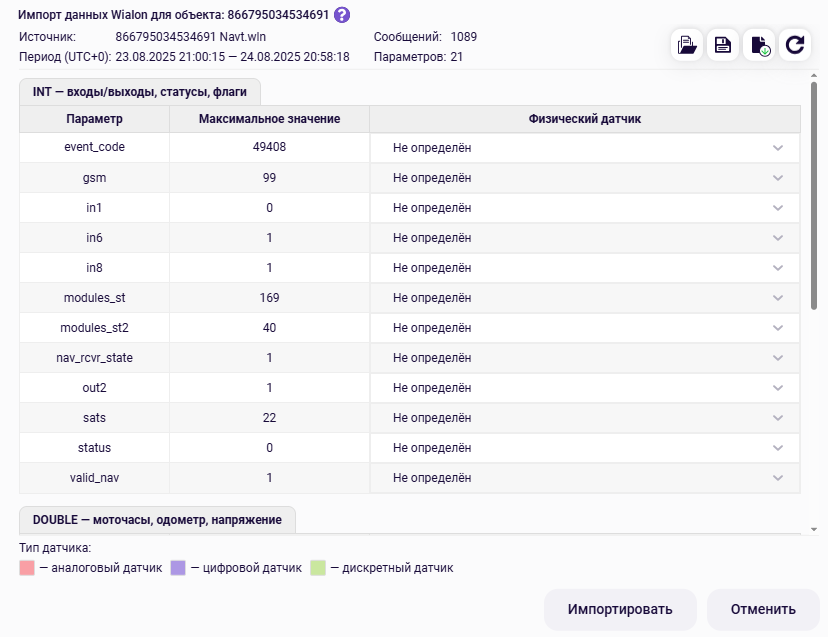Open the physical sensor dropdown for gsm
828x637 pixels.
[x=584, y=178]
